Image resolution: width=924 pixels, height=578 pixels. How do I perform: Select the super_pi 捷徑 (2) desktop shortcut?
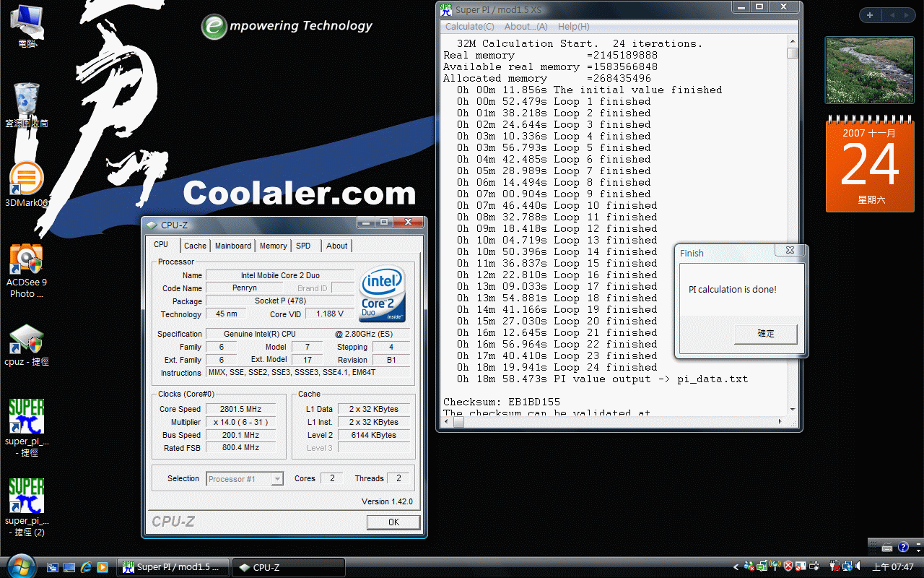coord(27,508)
